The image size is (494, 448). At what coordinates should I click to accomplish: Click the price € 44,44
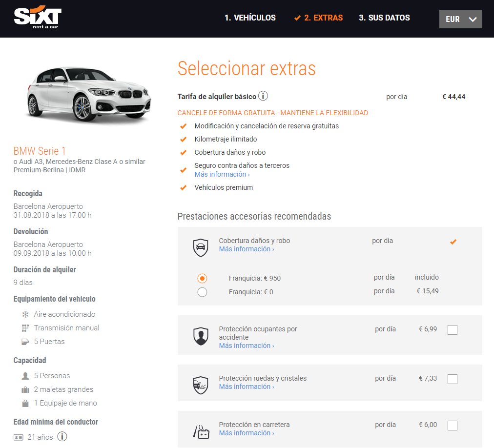coord(453,97)
